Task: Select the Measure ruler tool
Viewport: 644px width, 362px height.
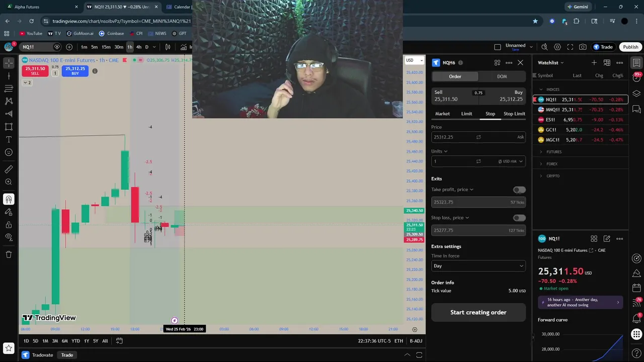Action: tap(9, 169)
